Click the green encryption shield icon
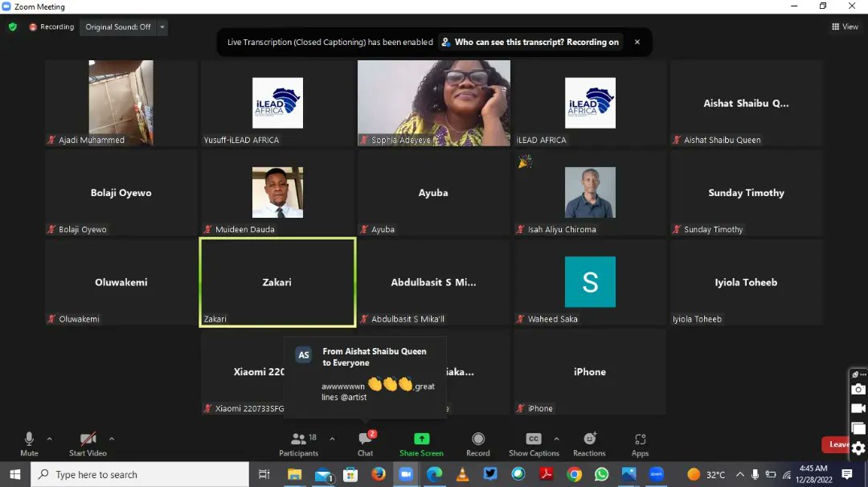Viewport: 868px width, 487px height. tap(13, 27)
